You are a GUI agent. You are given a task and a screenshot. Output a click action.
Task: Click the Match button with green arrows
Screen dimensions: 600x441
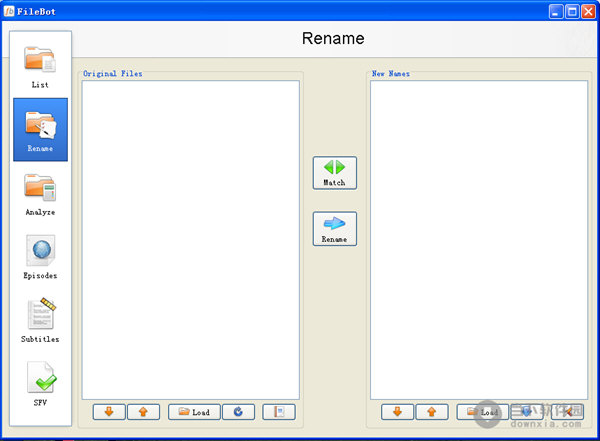click(335, 173)
